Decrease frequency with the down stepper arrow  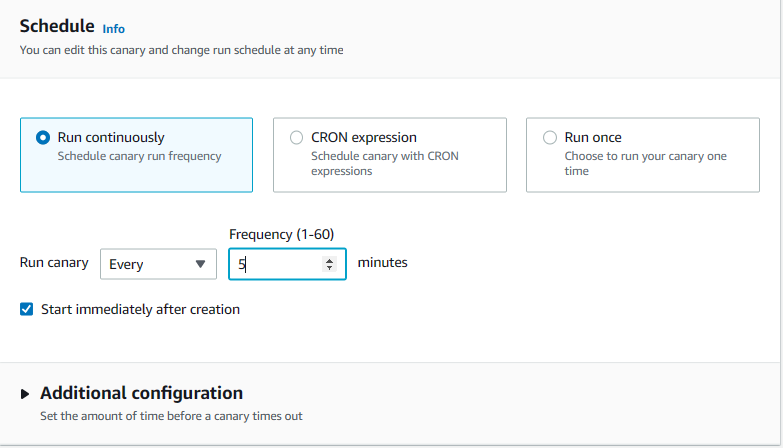pos(329,268)
